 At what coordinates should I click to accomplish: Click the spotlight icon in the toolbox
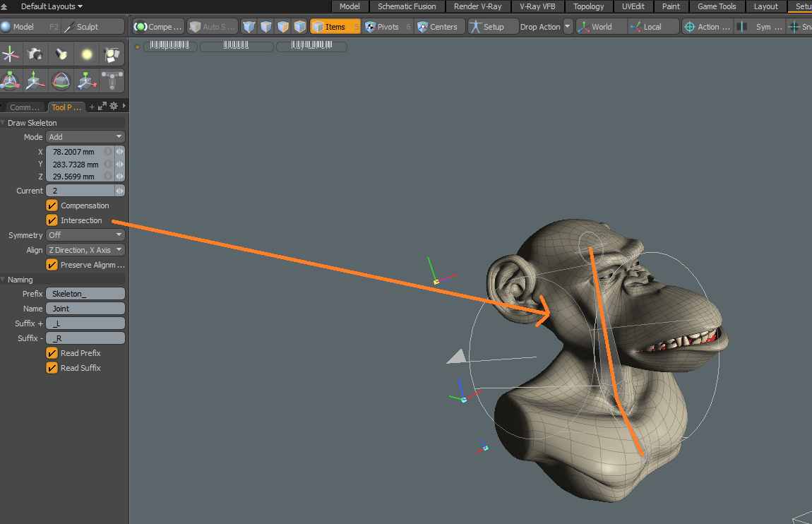coord(61,54)
